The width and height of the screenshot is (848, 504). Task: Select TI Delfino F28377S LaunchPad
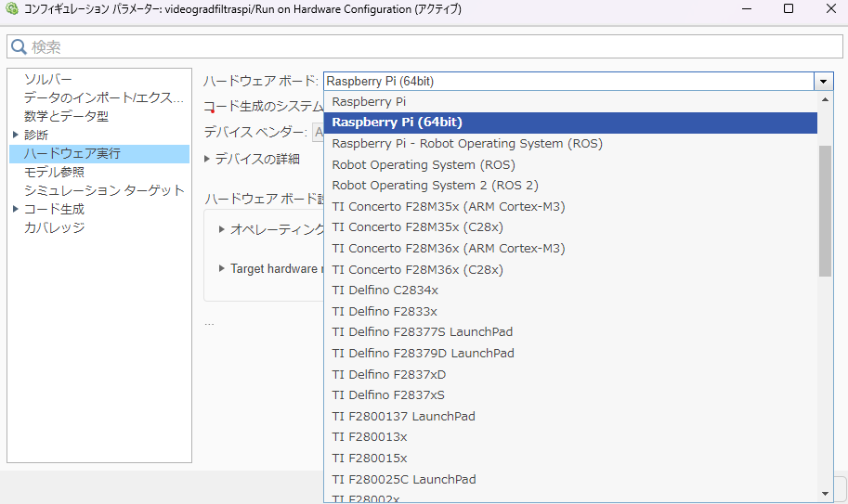pos(570,332)
